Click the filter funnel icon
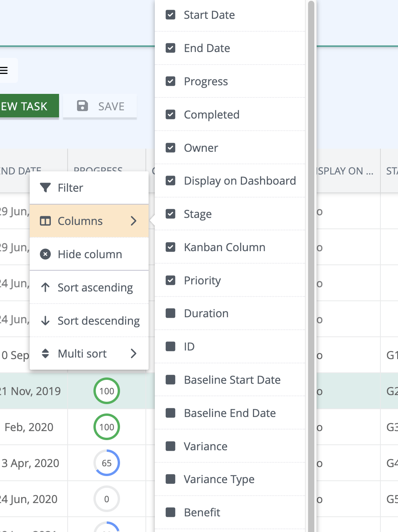The height and width of the screenshot is (532, 398). point(45,188)
